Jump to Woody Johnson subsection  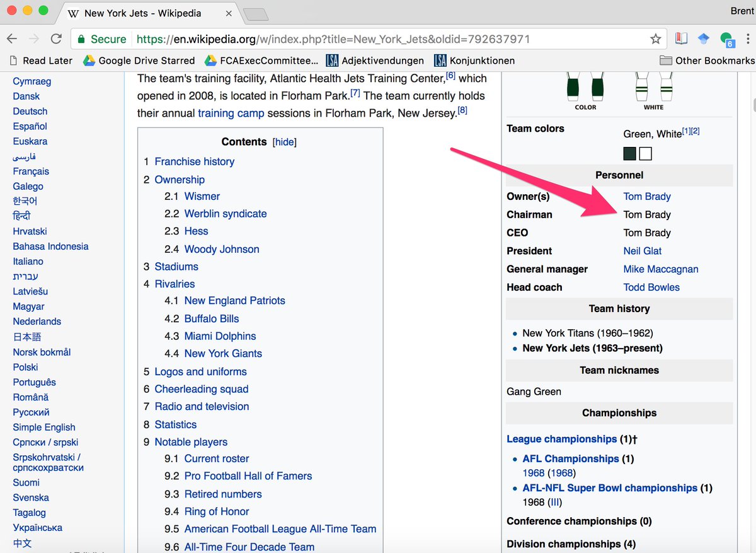click(222, 249)
